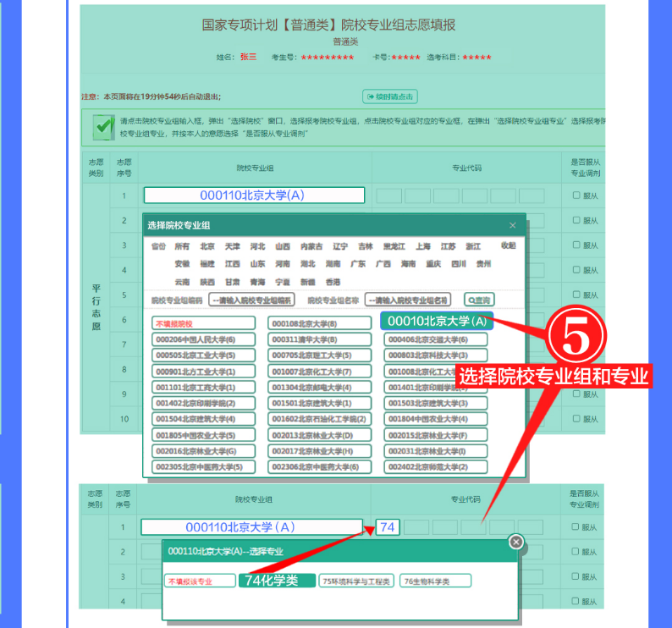
Task: Close the 选择专业 popup with X icon
Action: (x=515, y=542)
